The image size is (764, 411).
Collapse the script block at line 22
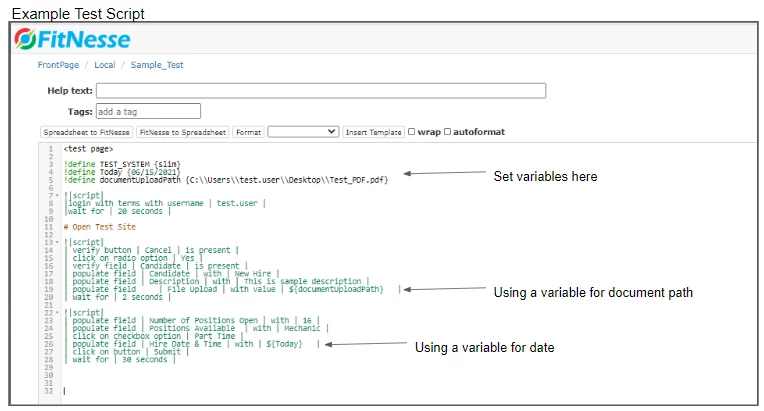click(57, 313)
